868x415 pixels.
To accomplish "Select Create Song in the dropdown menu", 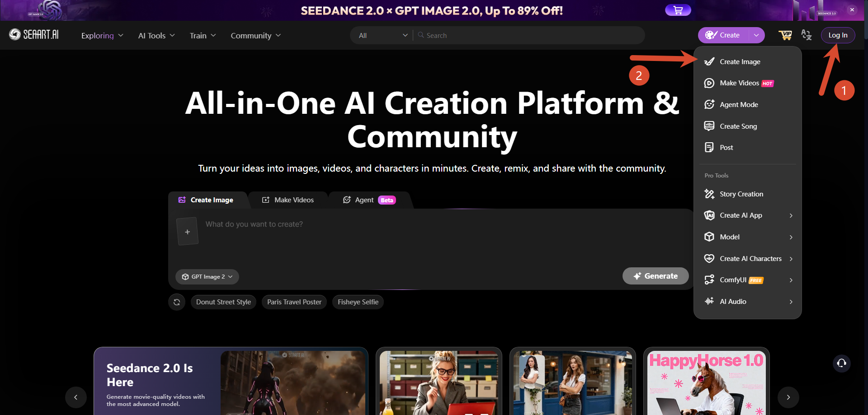I will click(747, 126).
